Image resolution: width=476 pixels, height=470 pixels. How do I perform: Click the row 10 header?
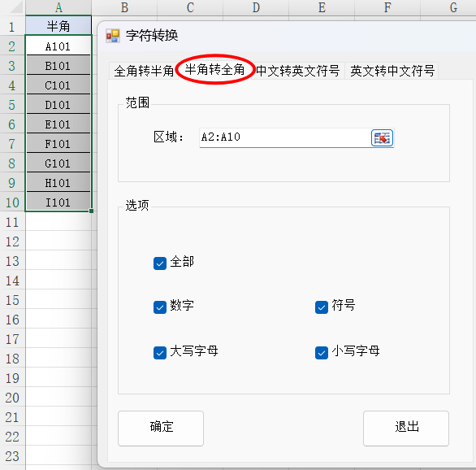pyautogui.click(x=12, y=202)
